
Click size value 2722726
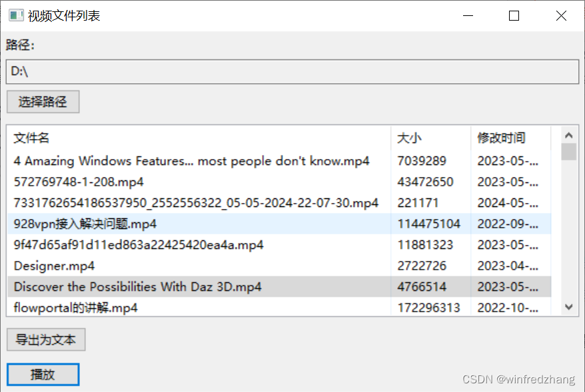coord(422,266)
